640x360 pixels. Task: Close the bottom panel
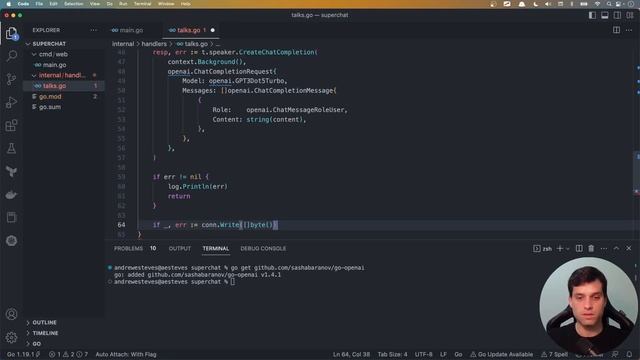[629, 248]
